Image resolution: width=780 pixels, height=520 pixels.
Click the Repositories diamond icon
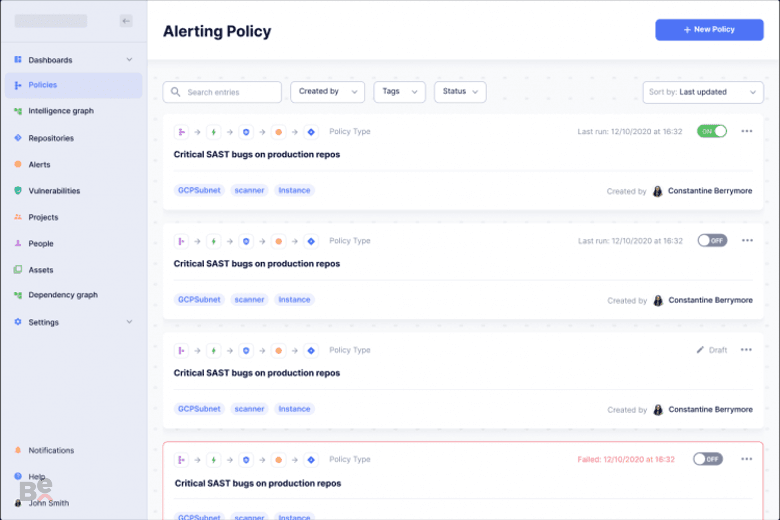coord(18,138)
